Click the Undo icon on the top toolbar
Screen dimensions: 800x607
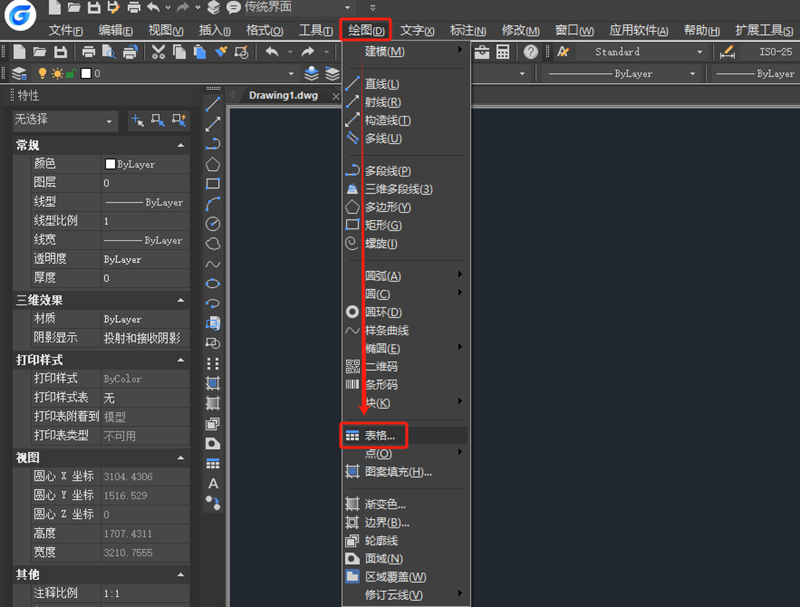pyautogui.click(x=273, y=52)
